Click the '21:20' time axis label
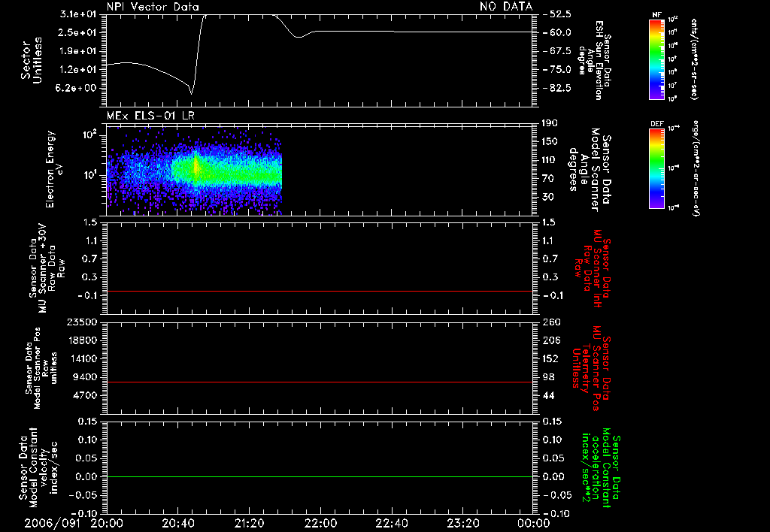770x532 pixels. (249, 524)
